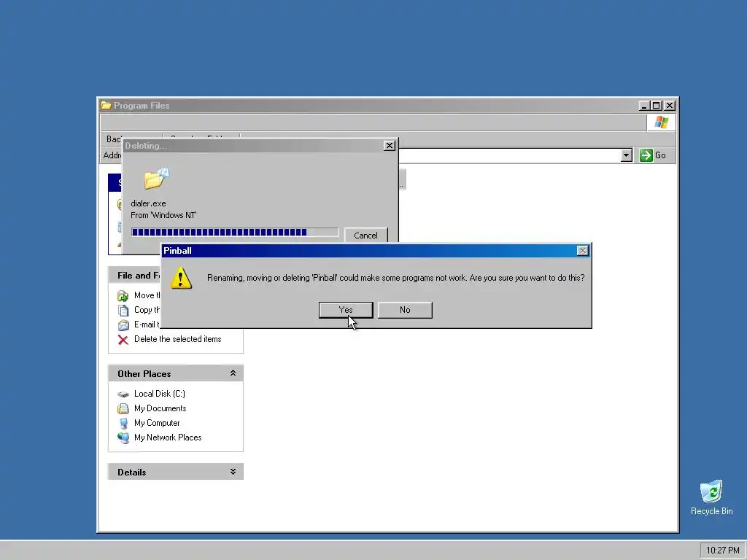Collapse the Other Places panel

click(x=233, y=373)
